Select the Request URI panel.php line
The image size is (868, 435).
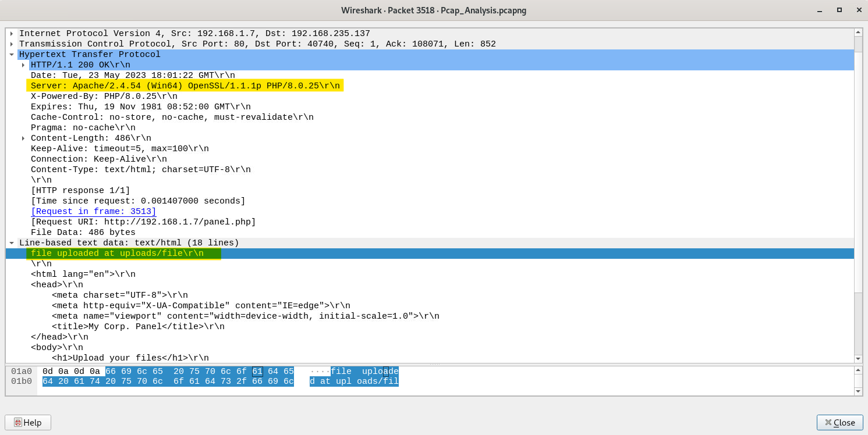pos(143,222)
